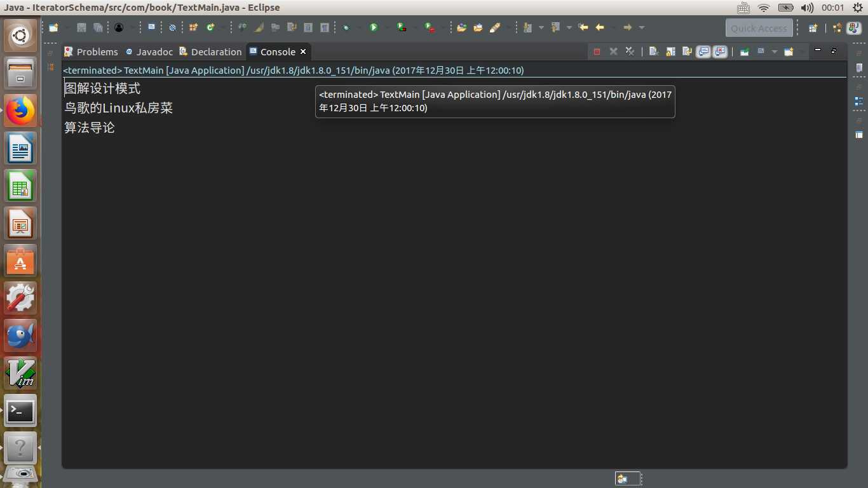868x488 pixels.
Task: Click the Open Perspective icon
Action: (813, 28)
